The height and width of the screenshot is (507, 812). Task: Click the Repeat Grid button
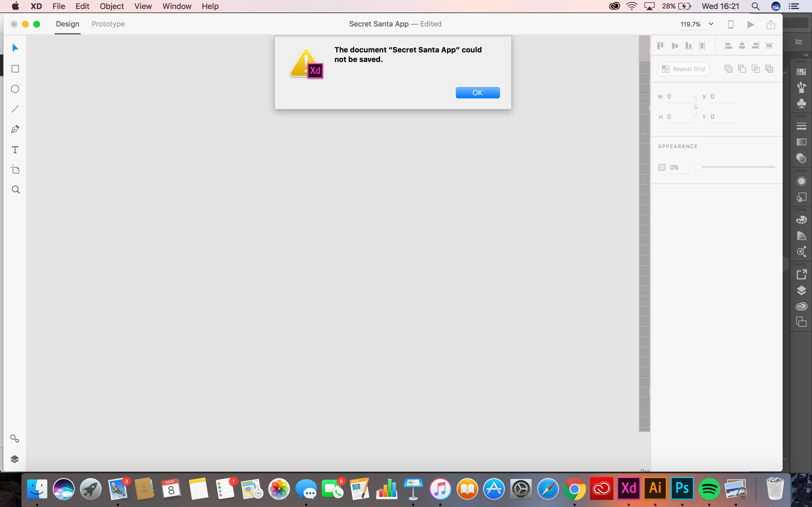[683, 69]
